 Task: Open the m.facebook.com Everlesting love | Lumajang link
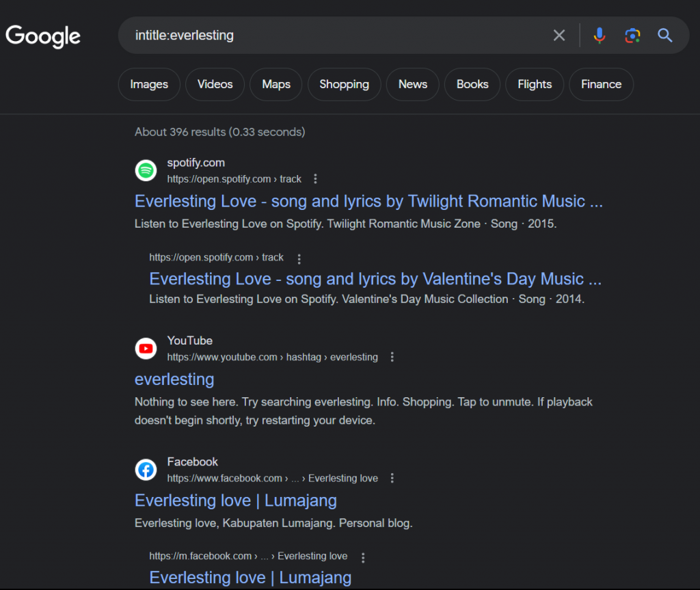(250, 578)
